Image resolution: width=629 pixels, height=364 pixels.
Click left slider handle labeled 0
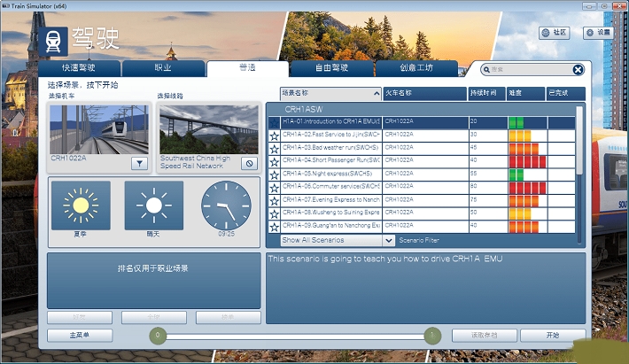158,336
